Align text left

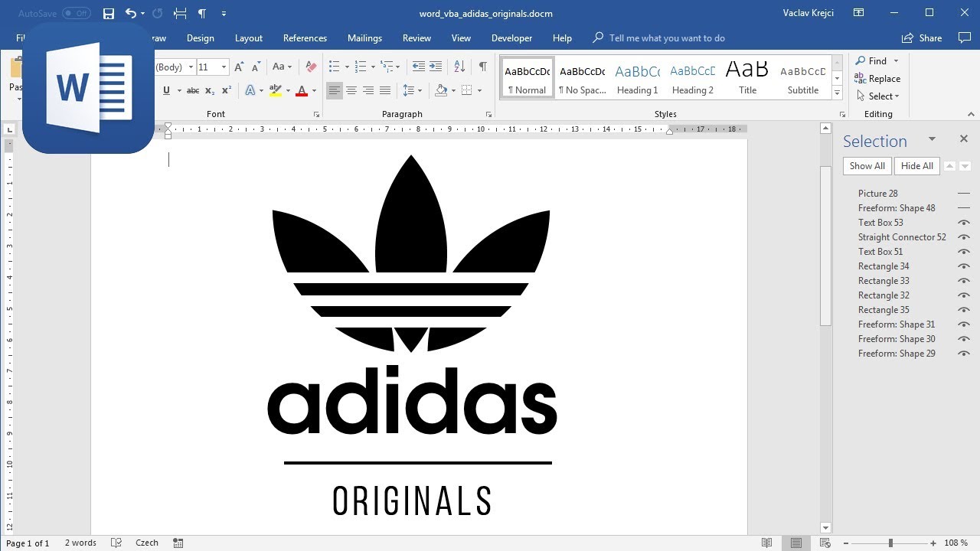coord(335,90)
